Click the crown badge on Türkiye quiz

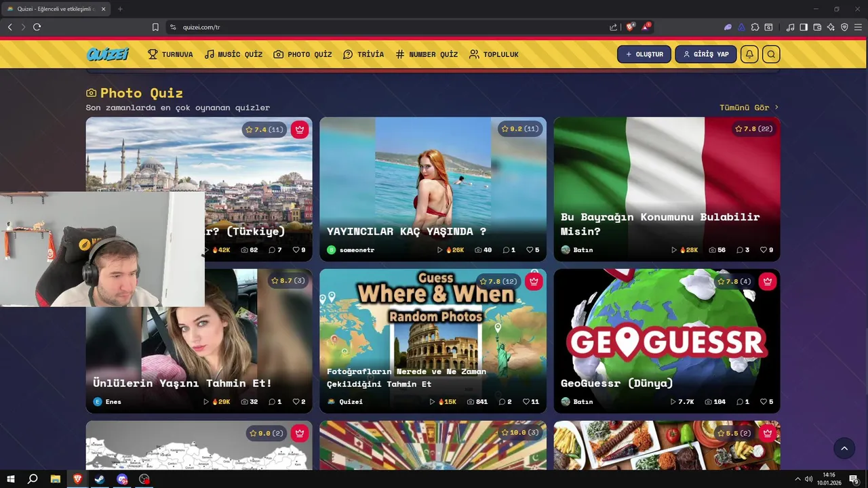300,129
